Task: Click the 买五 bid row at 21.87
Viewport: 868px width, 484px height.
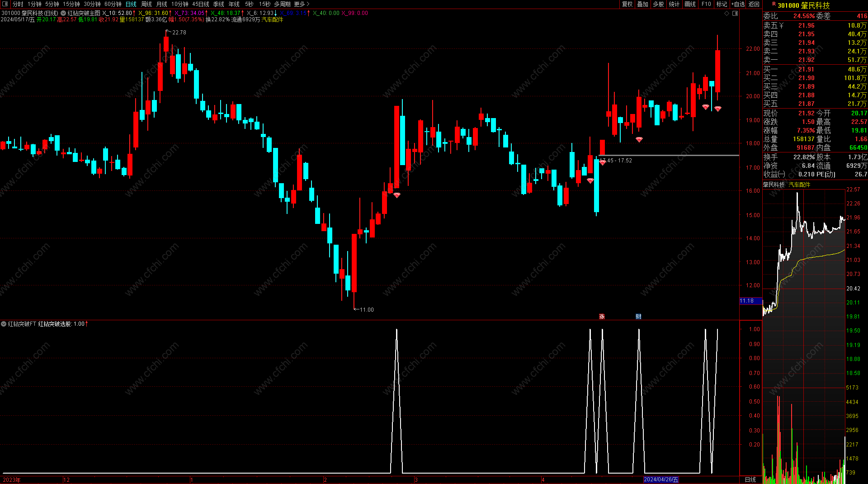Action: 815,104
